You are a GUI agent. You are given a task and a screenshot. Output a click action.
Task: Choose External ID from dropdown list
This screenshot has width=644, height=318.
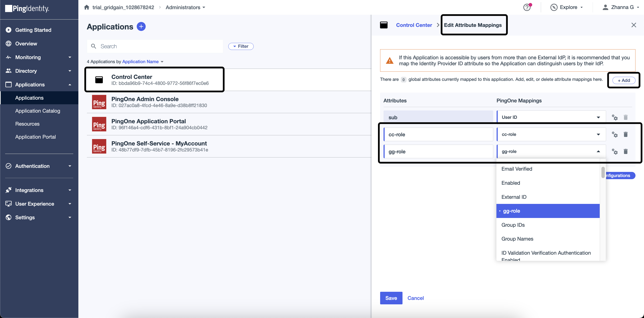pyautogui.click(x=548, y=197)
